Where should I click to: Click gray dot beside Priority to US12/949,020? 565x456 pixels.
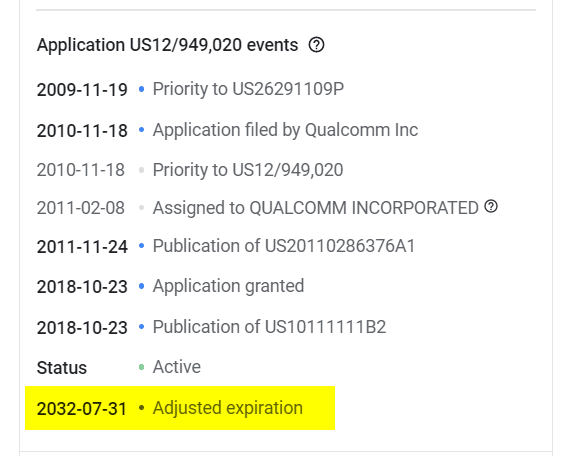pyautogui.click(x=142, y=170)
